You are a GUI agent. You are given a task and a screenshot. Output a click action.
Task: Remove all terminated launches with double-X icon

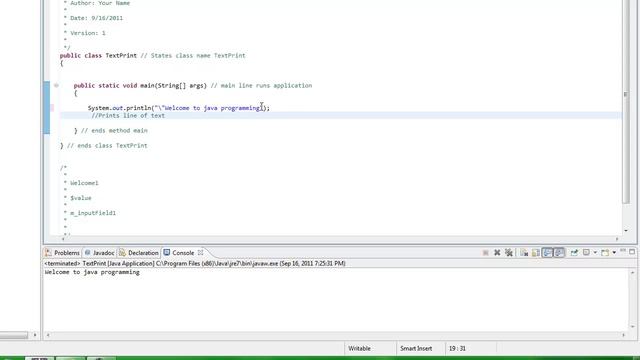point(509,253)
